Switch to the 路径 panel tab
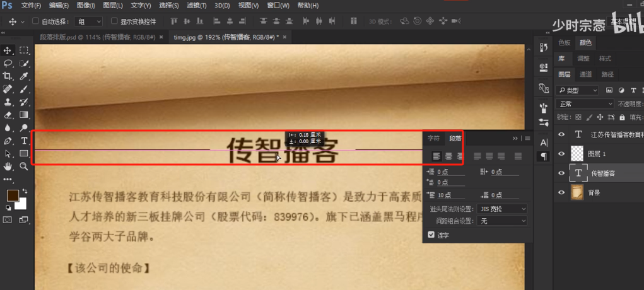Screen dimensions: 644x290 607,74
